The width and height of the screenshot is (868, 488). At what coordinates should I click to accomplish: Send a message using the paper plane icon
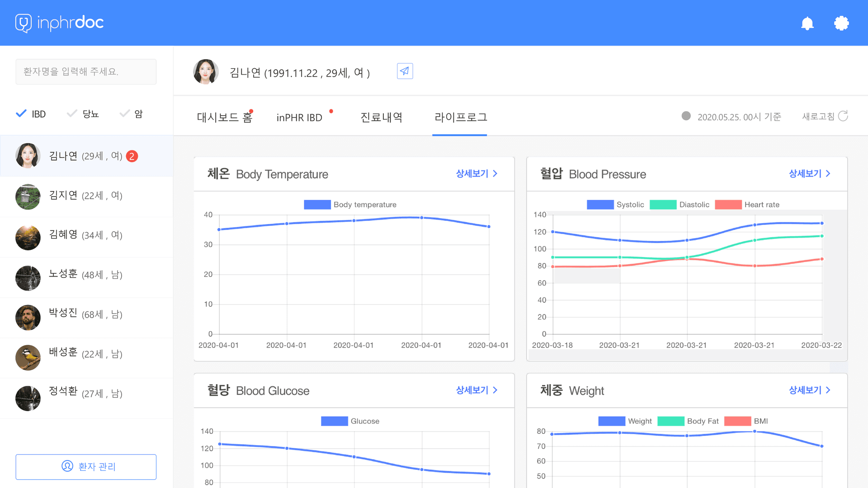405,71
